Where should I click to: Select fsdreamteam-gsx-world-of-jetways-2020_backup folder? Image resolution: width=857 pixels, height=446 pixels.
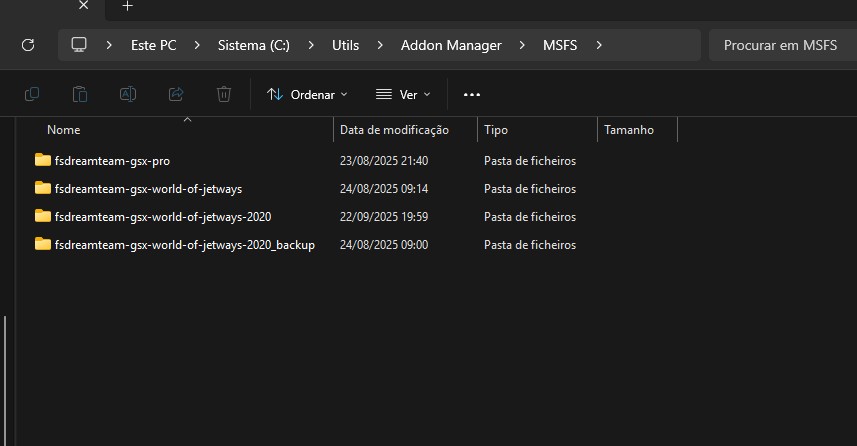pos(184,245)
